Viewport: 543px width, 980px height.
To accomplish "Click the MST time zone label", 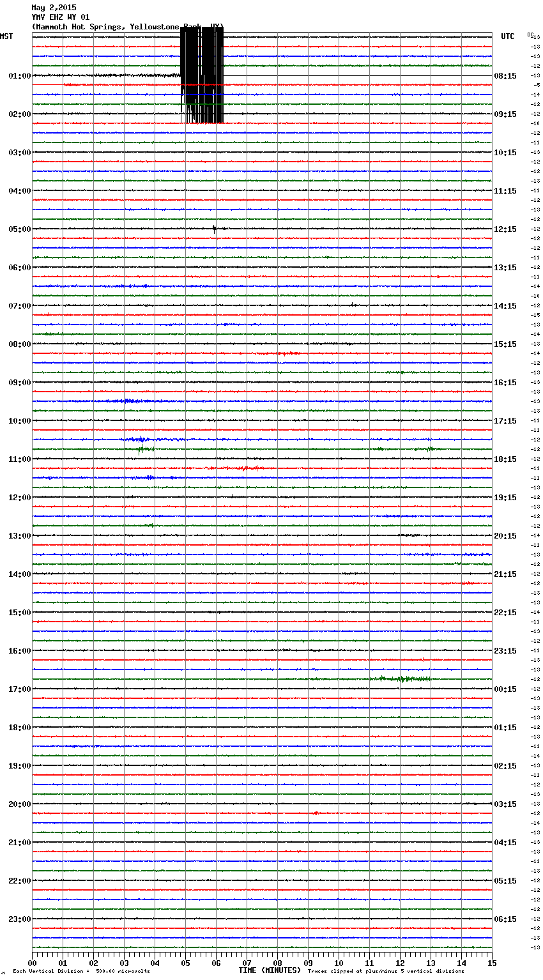I will click(6, 36).
